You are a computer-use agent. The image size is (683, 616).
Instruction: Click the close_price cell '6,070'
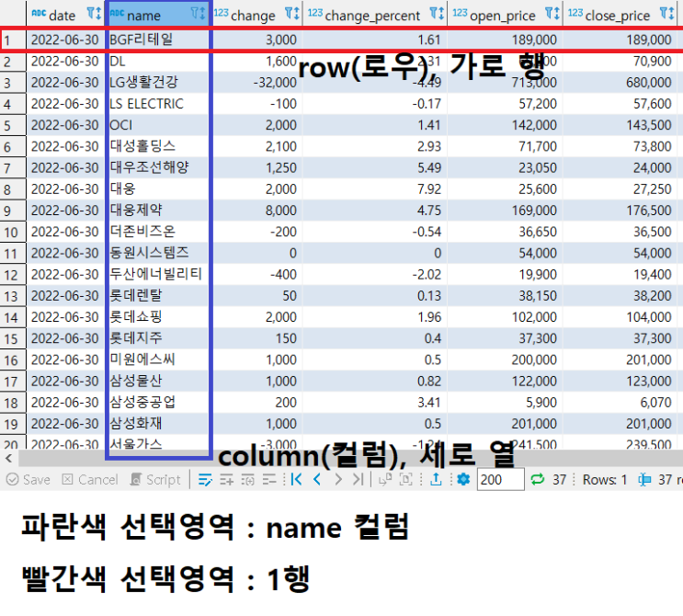[620, 402]
